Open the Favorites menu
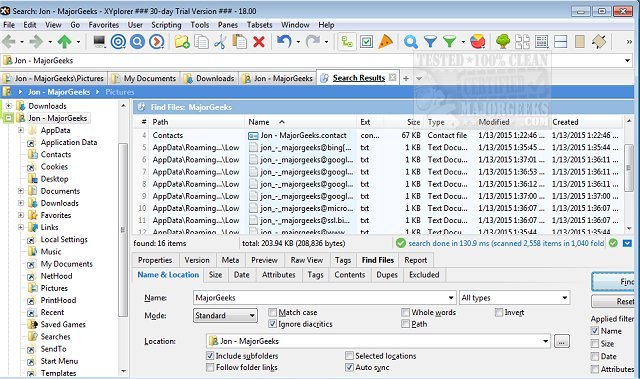Viewport: 640px width, 379px height. pyautogui.click(x=104, y=25)
